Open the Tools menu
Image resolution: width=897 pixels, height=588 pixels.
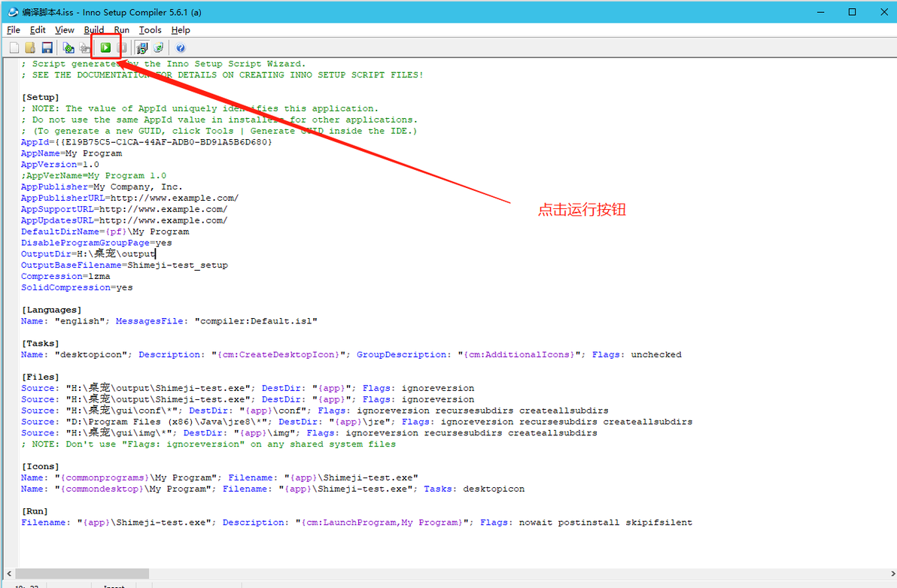[151, 30]
